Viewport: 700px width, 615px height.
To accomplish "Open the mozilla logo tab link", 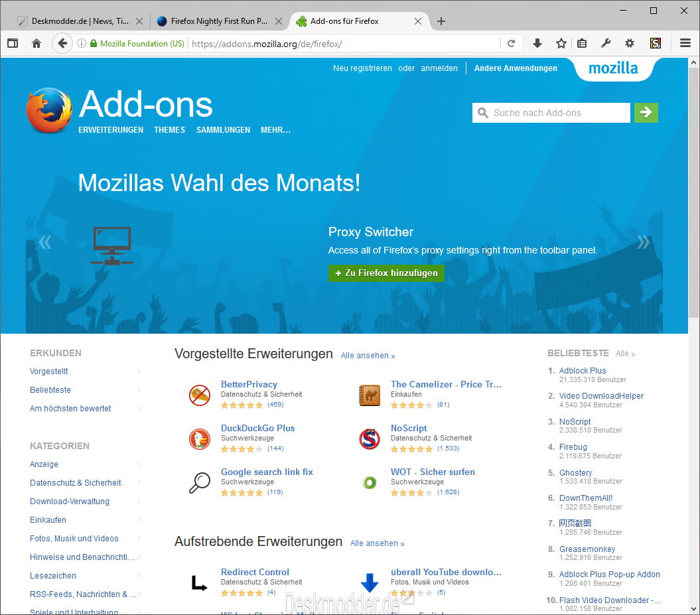I will click(x=613, y=68).
